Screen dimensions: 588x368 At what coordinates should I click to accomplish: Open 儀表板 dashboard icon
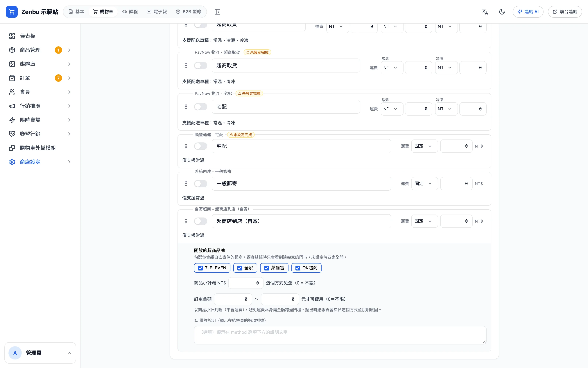(12, 36)
